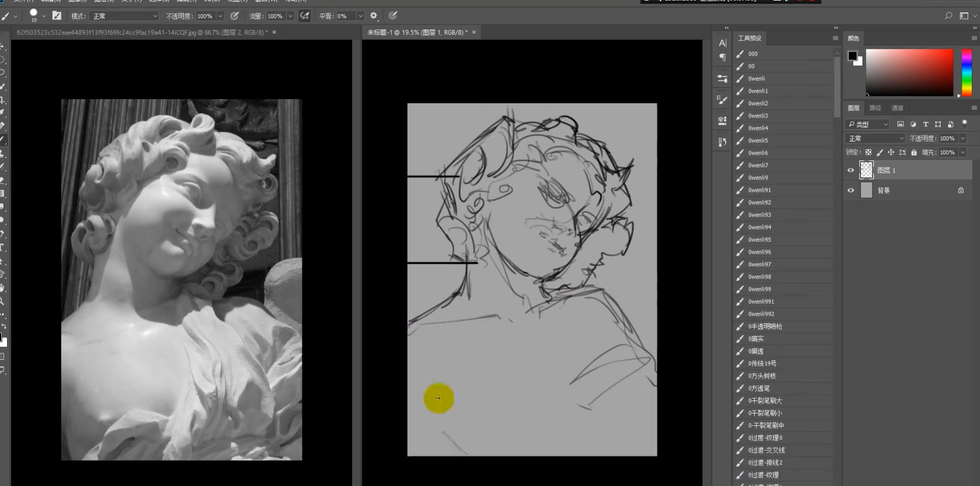980x486 pixels.
Task: Select the Gradient tool in the toolbar
Action: [2, 193]
